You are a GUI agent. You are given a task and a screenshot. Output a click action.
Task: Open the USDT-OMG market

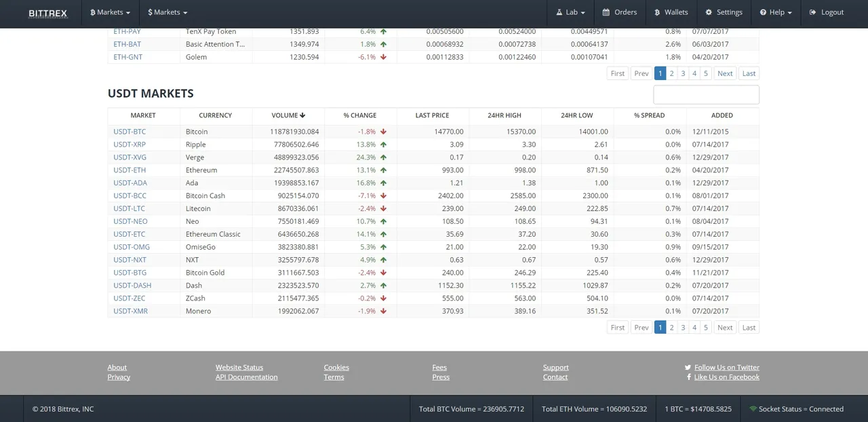click(x=132, y=248)
